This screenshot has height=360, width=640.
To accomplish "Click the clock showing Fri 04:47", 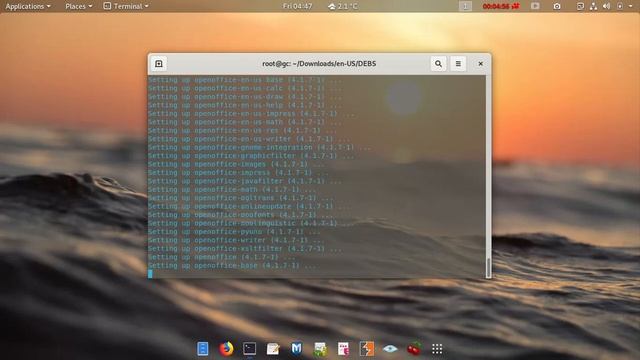I will click(297, 6).
